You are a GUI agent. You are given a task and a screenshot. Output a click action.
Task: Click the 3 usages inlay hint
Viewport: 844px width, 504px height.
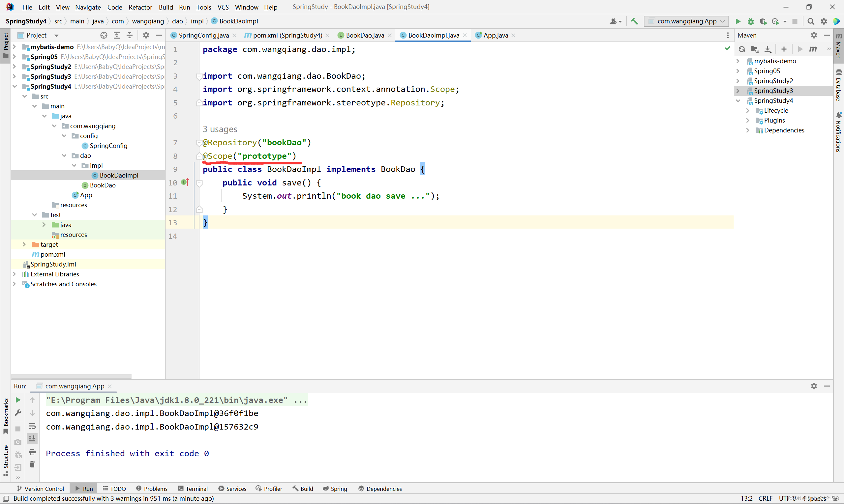pyautogui.click(x=220, y=129)
